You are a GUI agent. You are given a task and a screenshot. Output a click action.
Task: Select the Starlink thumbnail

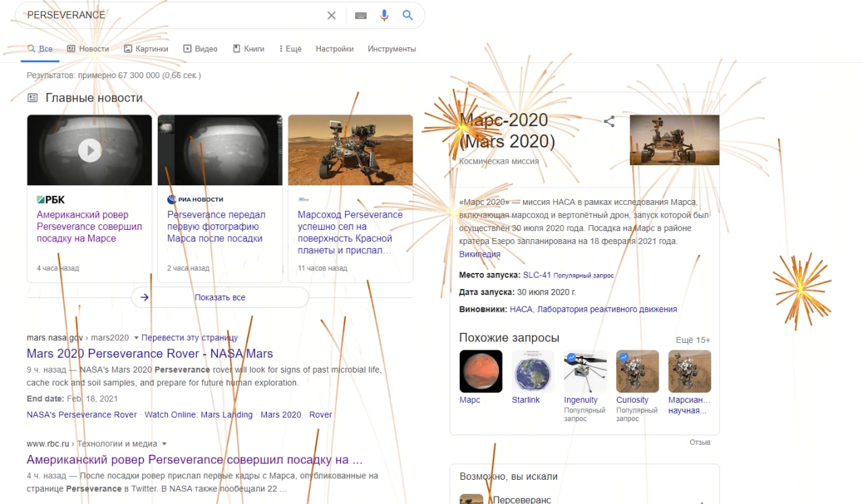(x=533, y=371)
